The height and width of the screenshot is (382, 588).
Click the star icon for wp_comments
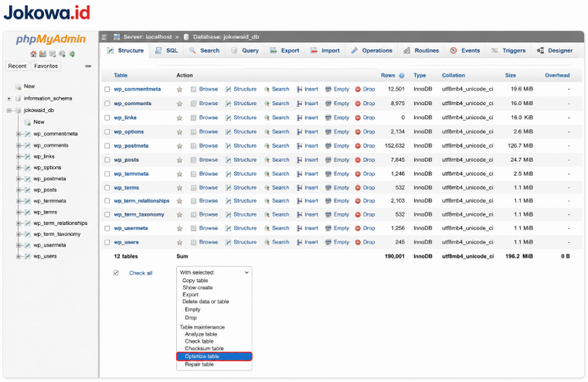coord(179,104)
